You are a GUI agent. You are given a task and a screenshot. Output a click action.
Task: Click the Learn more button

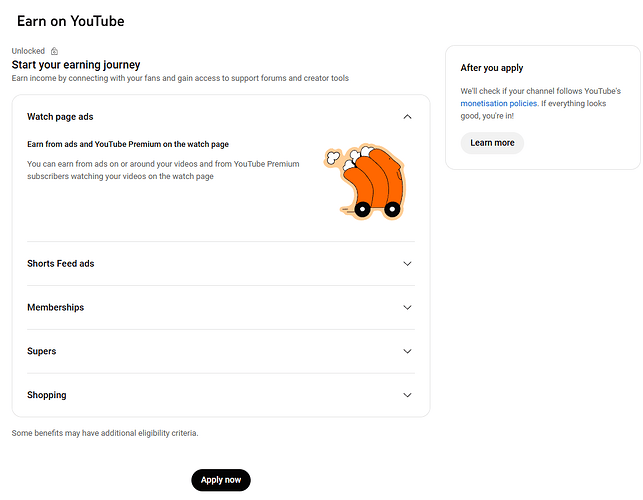(492, 143)
